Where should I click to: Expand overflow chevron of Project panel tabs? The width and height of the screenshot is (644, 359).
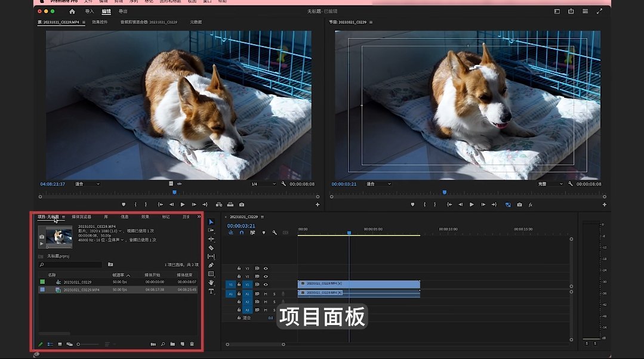point(199,216)
